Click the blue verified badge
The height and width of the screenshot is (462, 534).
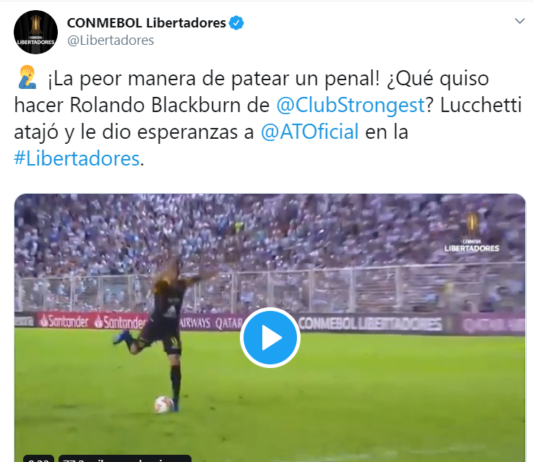point(236,23)
